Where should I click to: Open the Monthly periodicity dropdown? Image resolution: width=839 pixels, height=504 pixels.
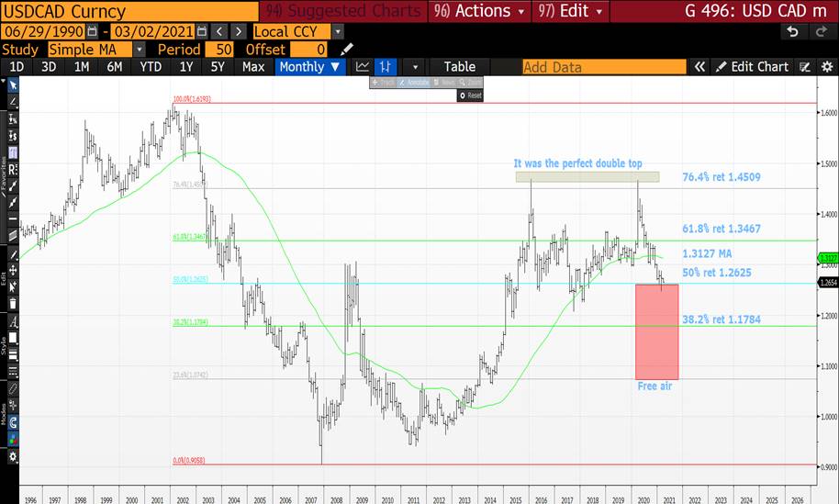(x=310, y=67)
